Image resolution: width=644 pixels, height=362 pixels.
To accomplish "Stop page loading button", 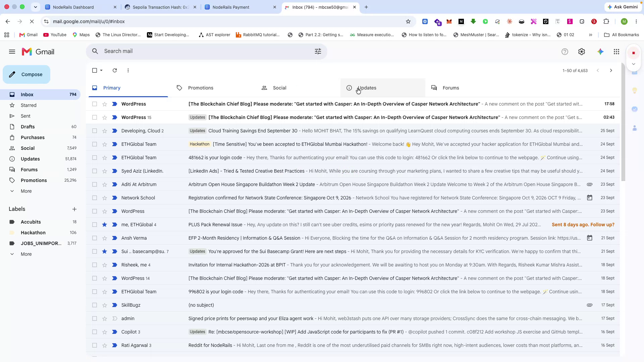I will pyautogui.click(x=32, y=21).
